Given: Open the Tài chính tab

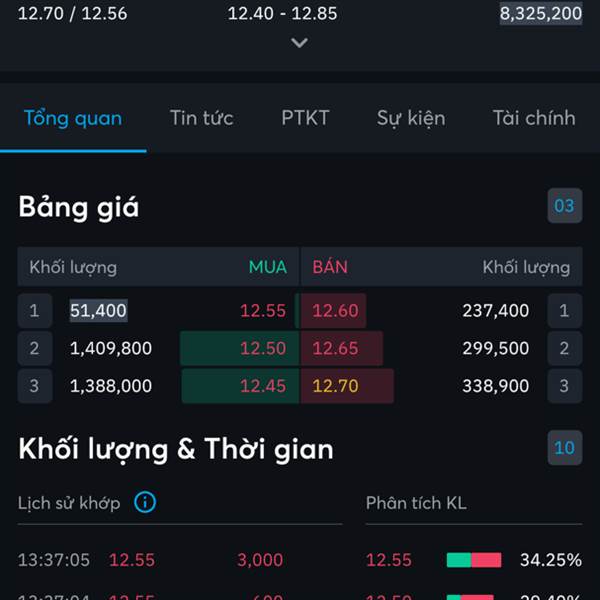Looking at the screenshot, I should tap(534, 118).
